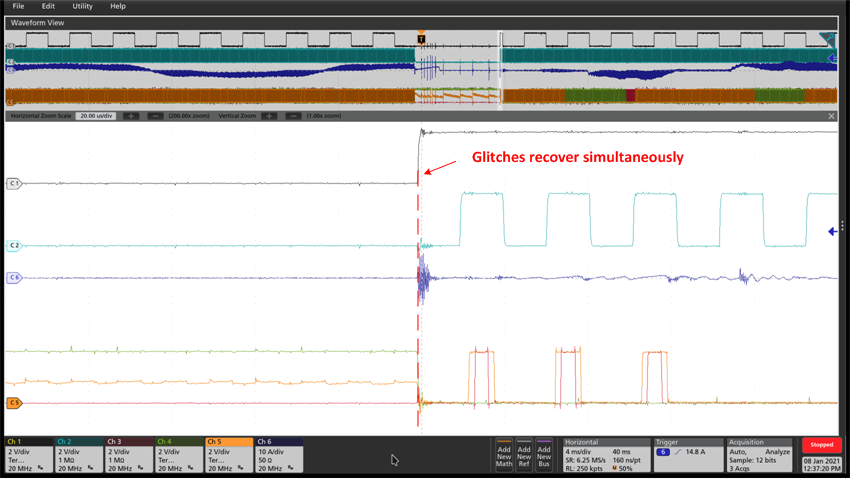Open the Ch 5 settings badge
Screen dimensions: 851x479
pos(229,455)
